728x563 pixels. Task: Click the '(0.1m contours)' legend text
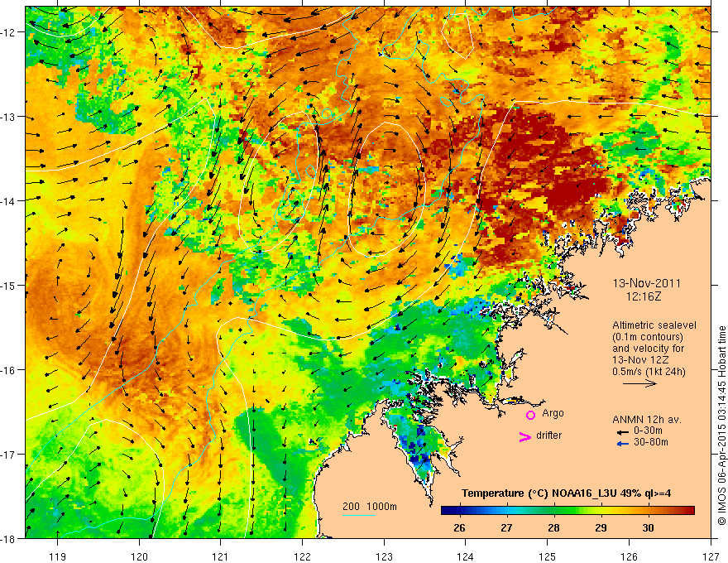click(x=648, y=337)
